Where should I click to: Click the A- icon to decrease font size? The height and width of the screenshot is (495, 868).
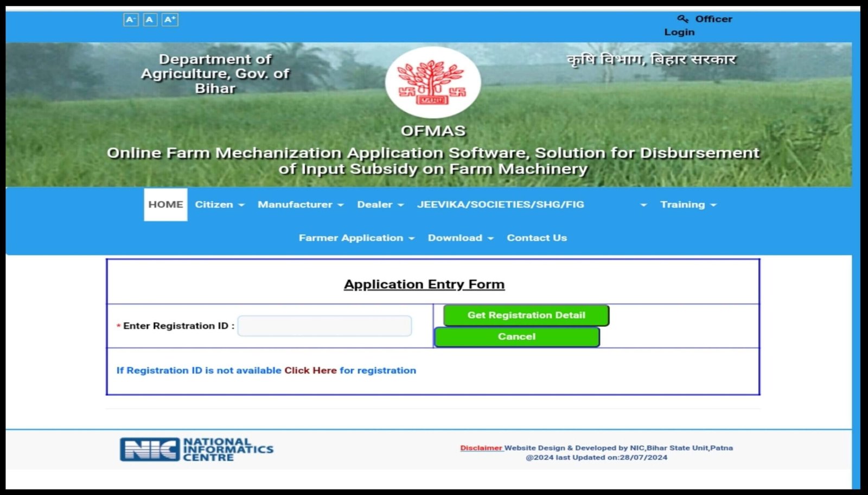pyautogui.click(x=130, y=19)
